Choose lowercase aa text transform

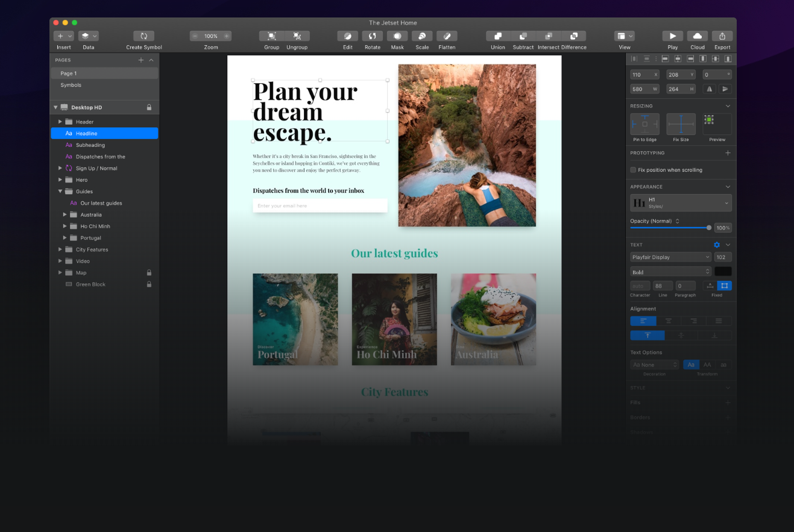(x=723, y=365)
